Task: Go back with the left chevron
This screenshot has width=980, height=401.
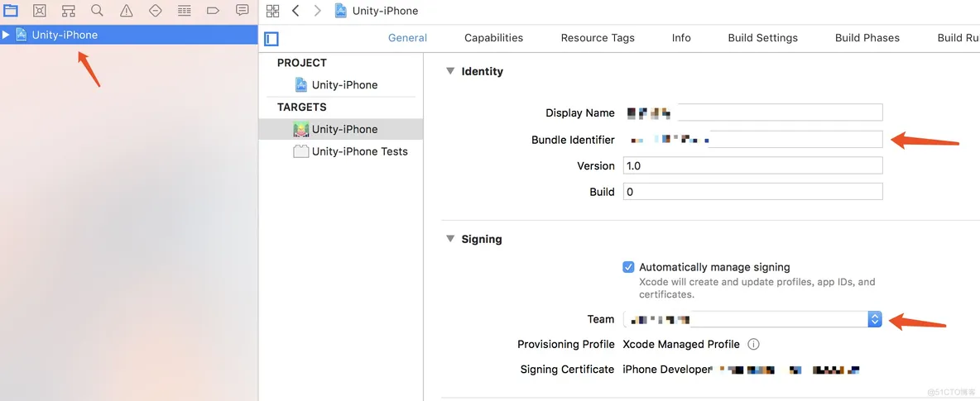Action: [295, 11]
